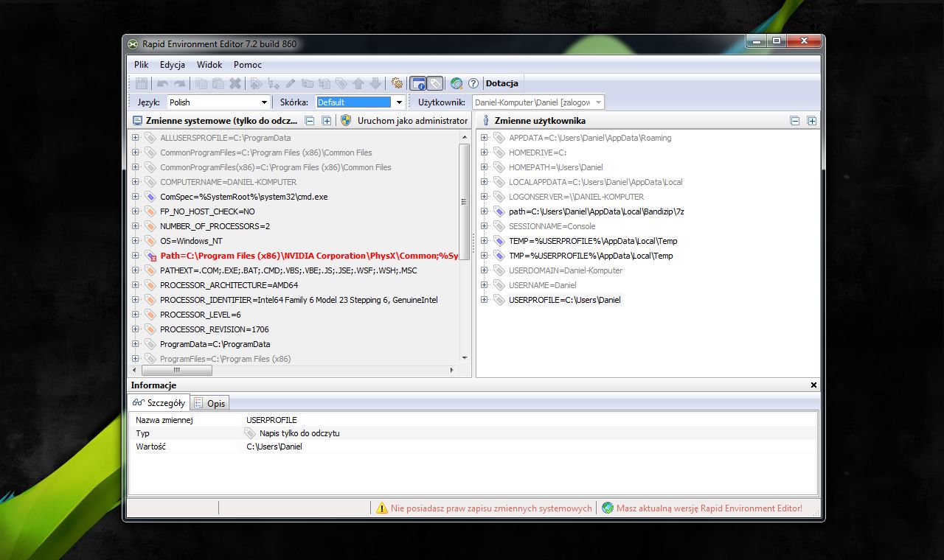Click the check-for-updates globe icon
The height and width of the screenshot is (560, 944).
point(456,83)
